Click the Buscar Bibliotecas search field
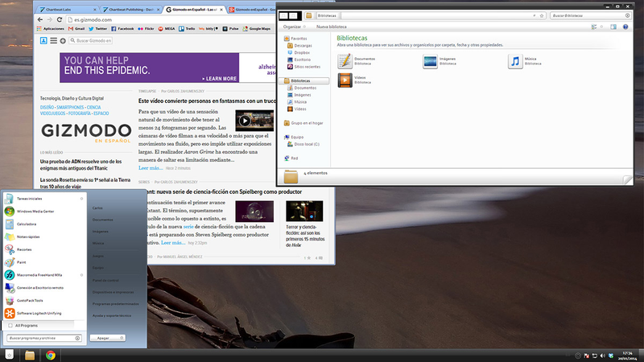 pyautogui.click(x=590, y=15)
